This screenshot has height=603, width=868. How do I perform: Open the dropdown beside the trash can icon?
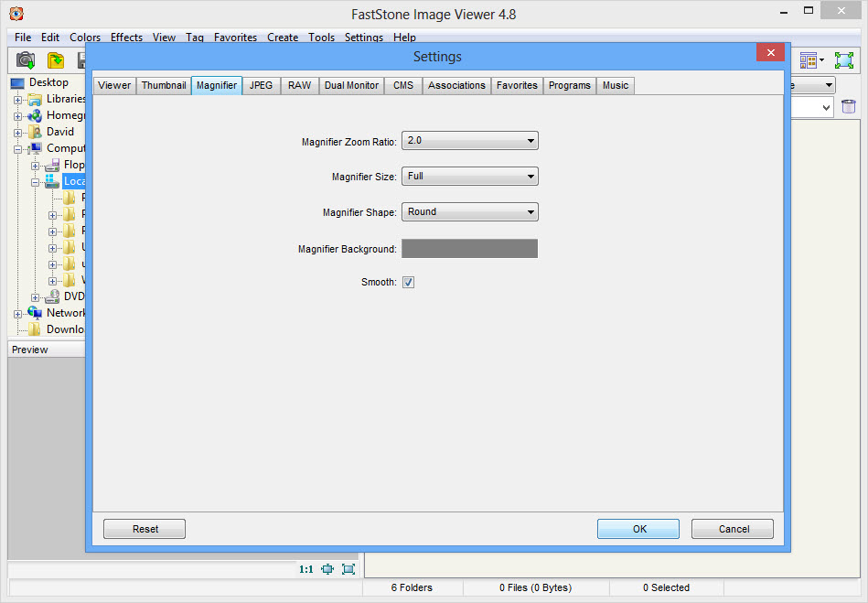pos(827,107)
